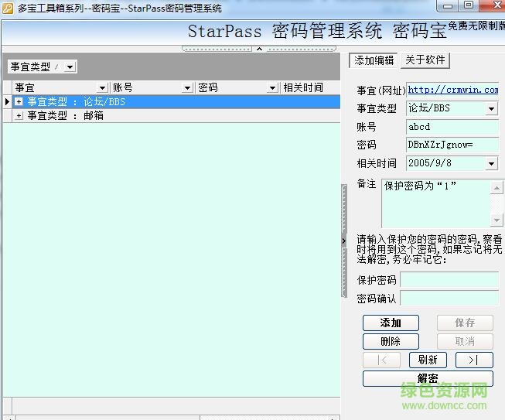The width and height of the screenshot is (505, 420).
Task: Click the 事宜类型 group-by header box
Action: [x=43, y=67]
